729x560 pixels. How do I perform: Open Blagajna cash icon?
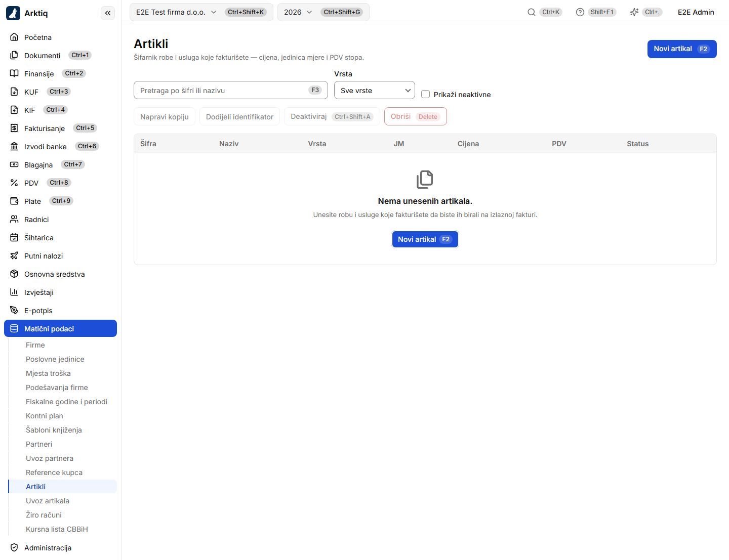(14, 164)
